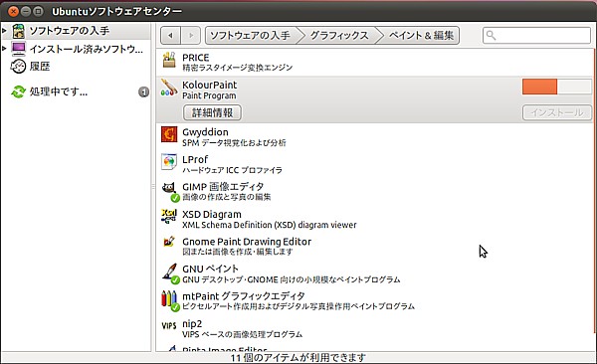The image size is (597, 364).
Task: Click the GNU ペイント brush icon
Action: point(169,272)
